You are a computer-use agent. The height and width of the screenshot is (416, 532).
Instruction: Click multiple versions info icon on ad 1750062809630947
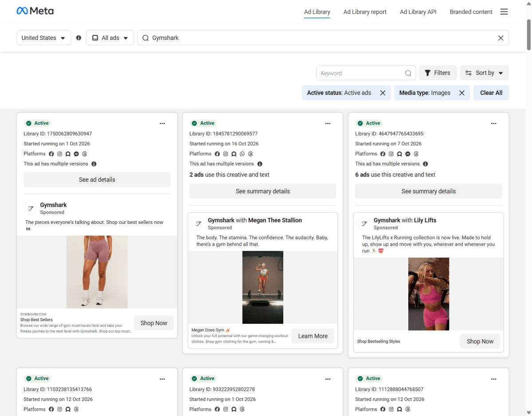[x=94, y=164]
